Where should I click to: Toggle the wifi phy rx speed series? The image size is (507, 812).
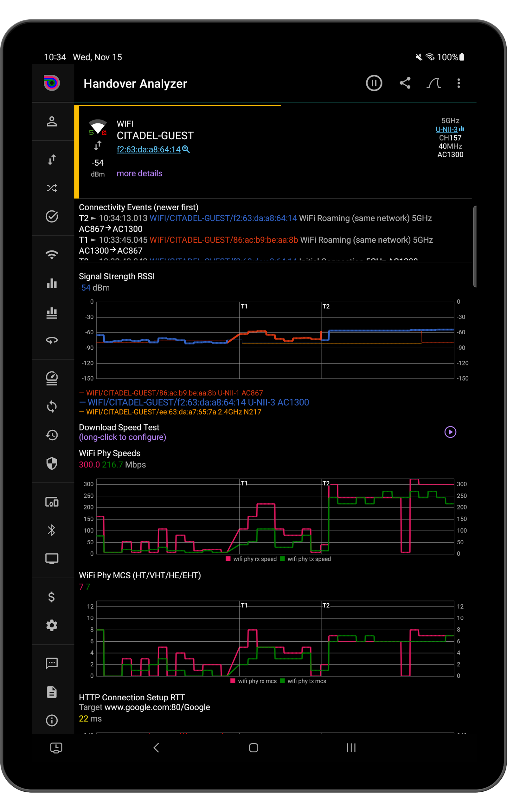[252, 559]
